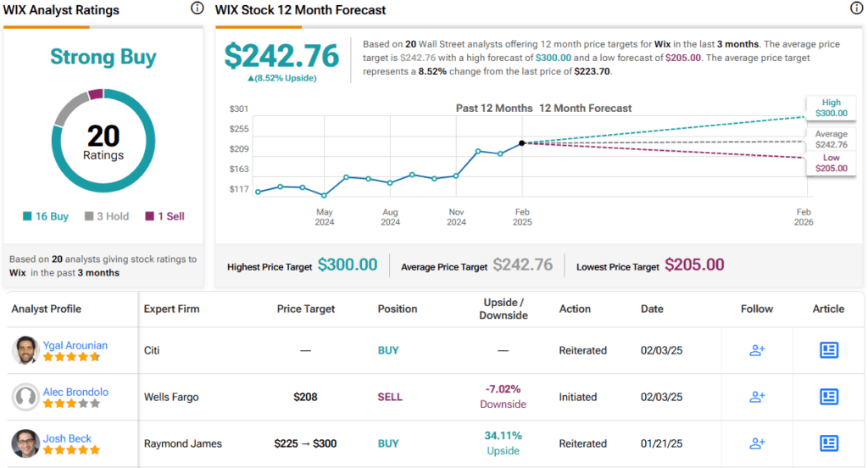
Task: Open article for Ygal Arounian's rating
Action: (x=829, y=350)
